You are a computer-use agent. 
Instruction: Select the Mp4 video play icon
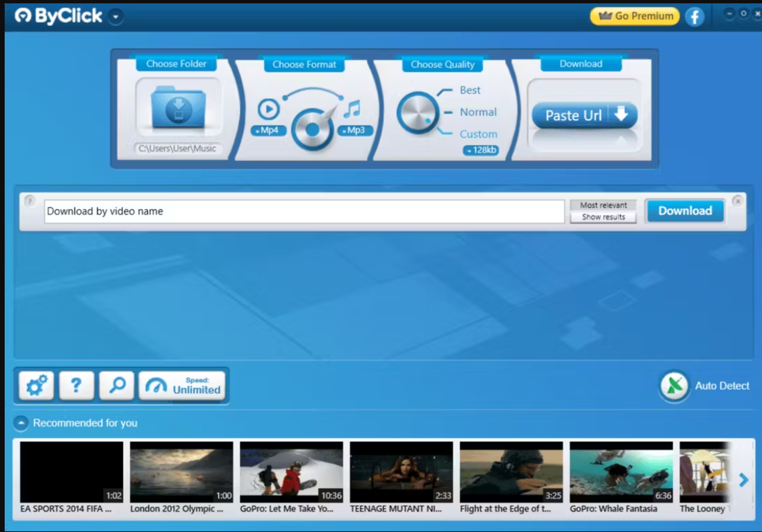pos(268,109)
